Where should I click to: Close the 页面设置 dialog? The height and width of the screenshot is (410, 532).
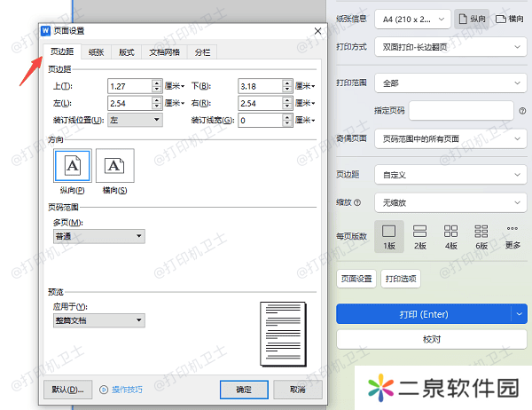(317, 31)
